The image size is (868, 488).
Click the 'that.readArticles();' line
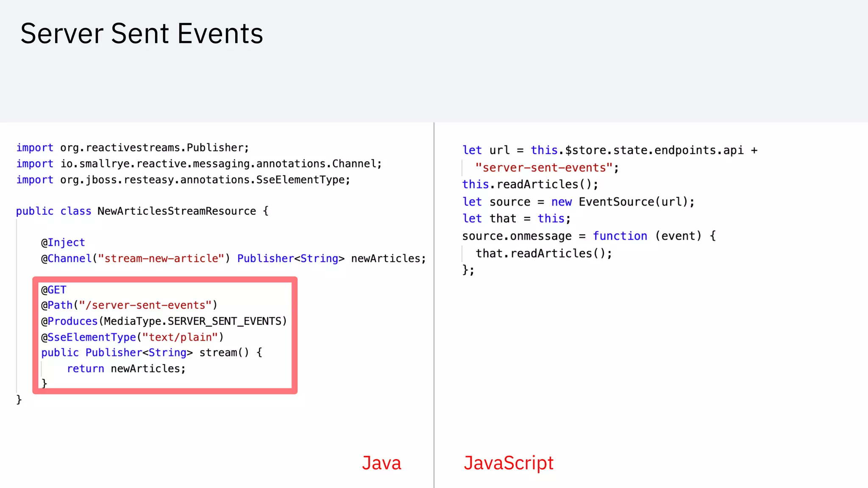[544, 253]
